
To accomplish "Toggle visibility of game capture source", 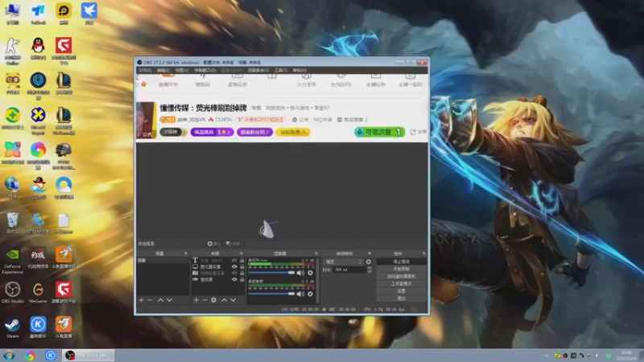I will pyautogui.click(x=234, y=279).
